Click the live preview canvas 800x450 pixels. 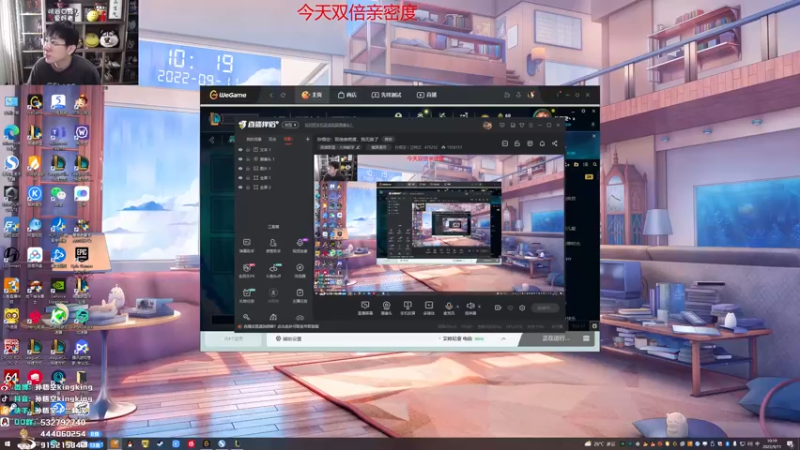point(439,224)
